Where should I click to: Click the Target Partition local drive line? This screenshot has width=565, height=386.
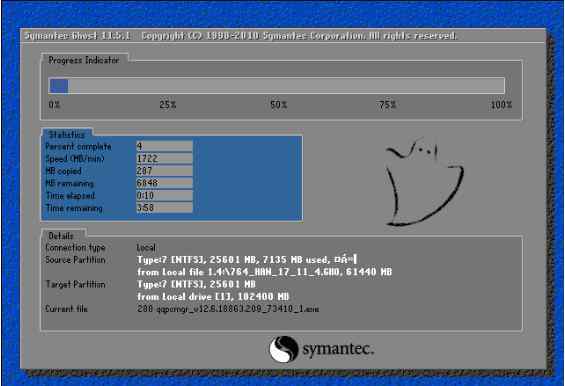(x=213, y=297)
